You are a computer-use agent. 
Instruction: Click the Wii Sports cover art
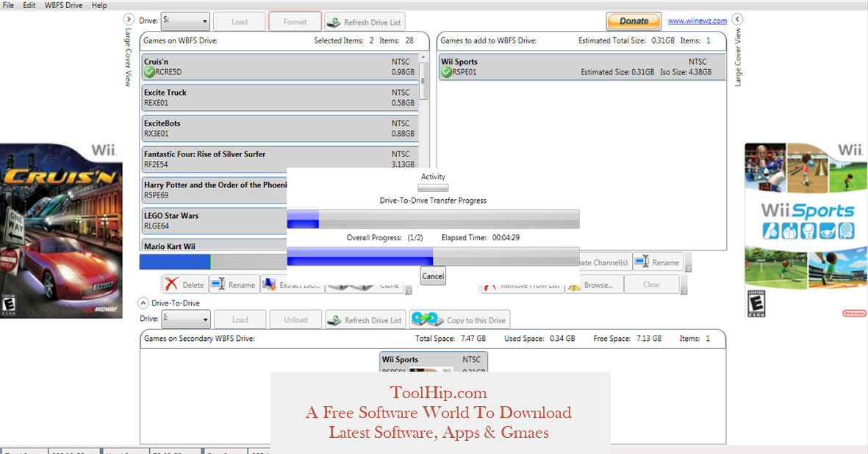[x=806, y=230]
